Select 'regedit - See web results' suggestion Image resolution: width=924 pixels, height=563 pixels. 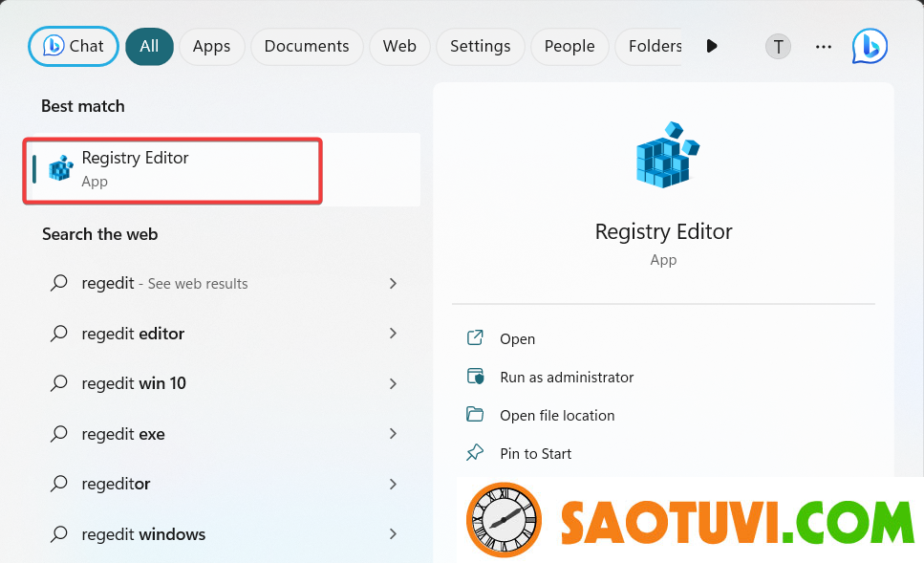coord(223,284)
